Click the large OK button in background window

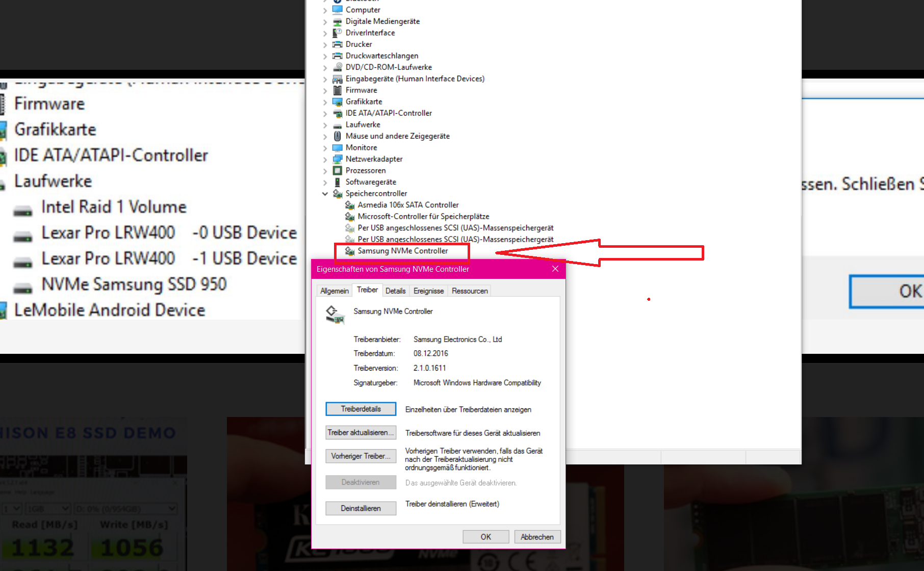887,291
